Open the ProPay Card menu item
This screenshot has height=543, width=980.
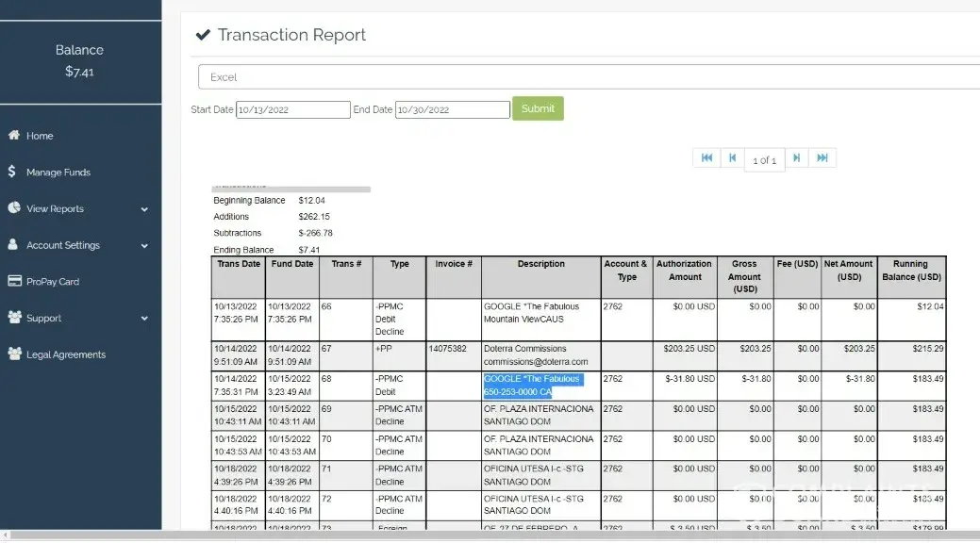[53, 282]
